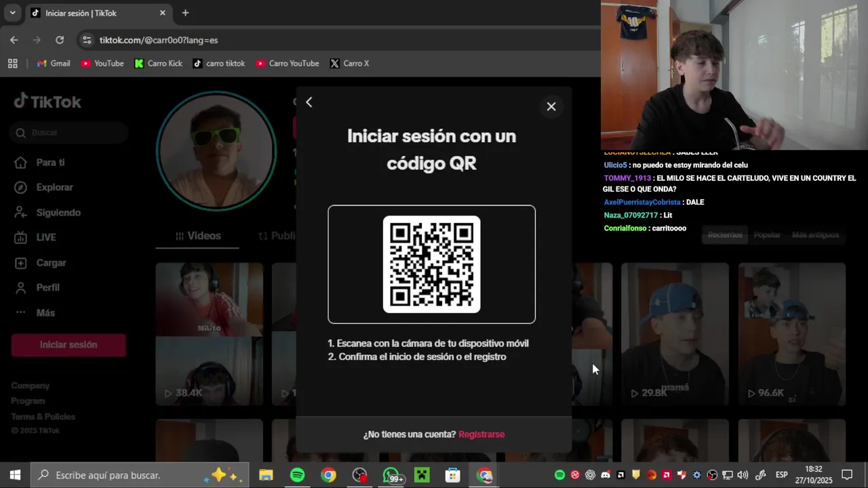This screenshot has width=868, height=488.
Task: Switch the ESP input language
Action: tap(781, 475)
